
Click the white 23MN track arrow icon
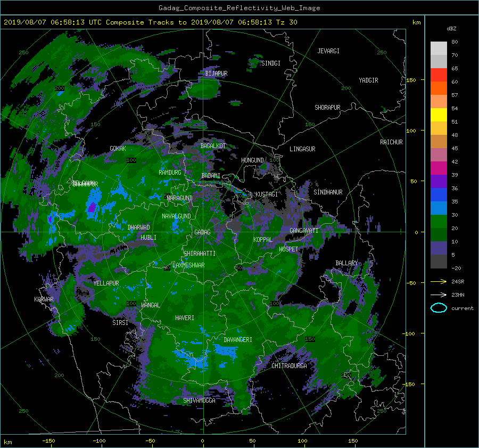point(439,295)
